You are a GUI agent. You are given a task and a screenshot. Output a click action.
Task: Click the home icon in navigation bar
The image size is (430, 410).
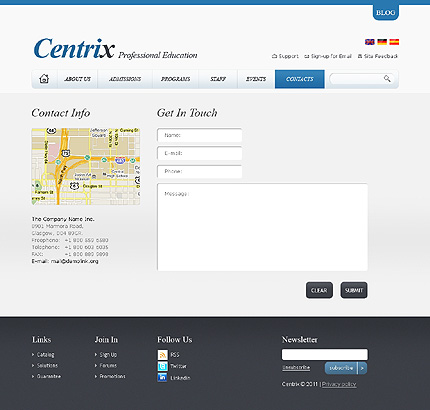tap(44, 79)
